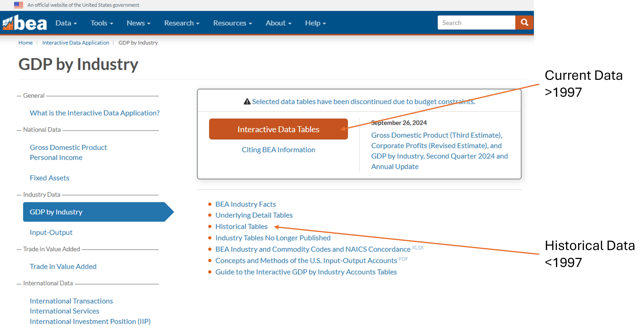Image resolution: width=644 pixels, height=328 pixels.
Task: Open Historical Tables link
Action: point(242,226)
